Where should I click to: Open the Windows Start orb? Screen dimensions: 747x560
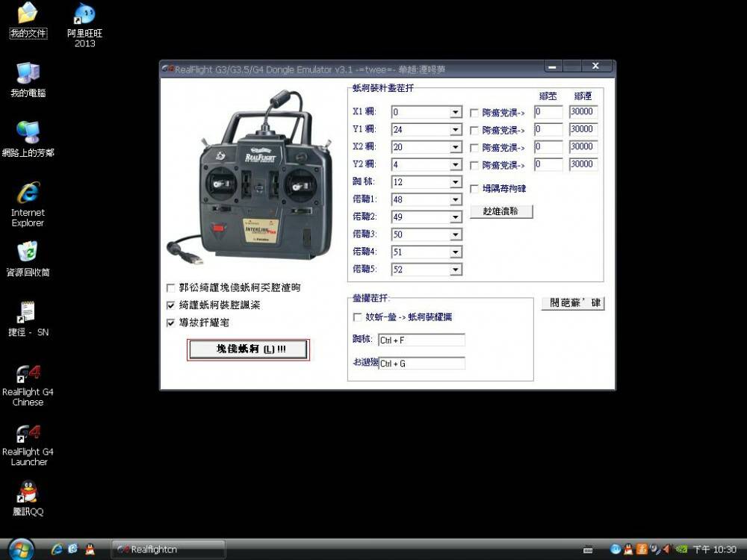[21, 550]
